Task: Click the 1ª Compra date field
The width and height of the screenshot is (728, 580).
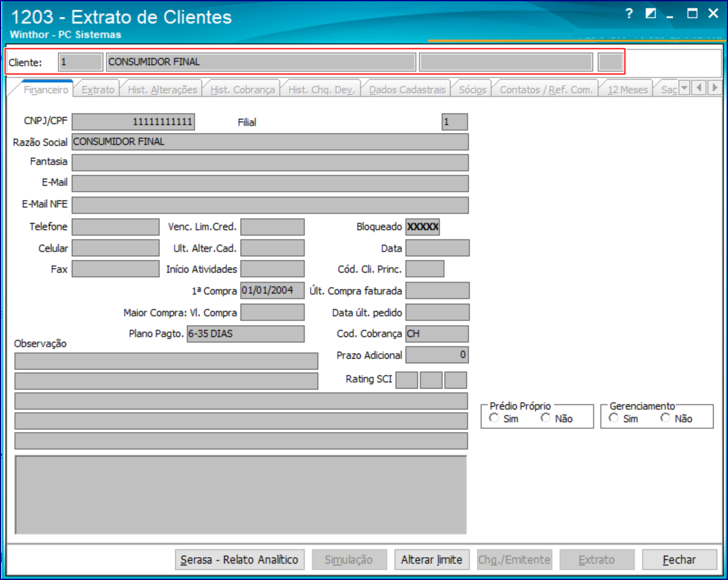Action: coord(272,291)
